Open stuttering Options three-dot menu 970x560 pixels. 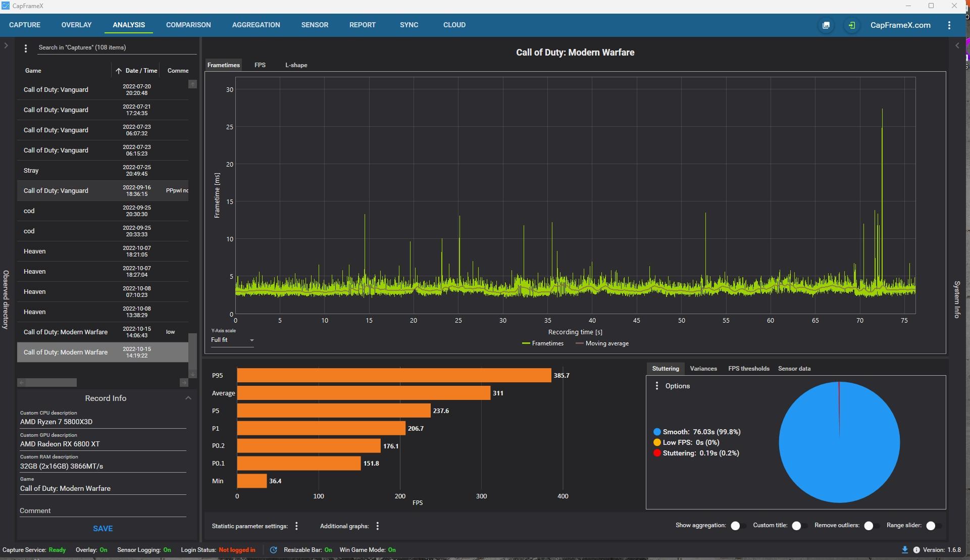pos(656,386)
